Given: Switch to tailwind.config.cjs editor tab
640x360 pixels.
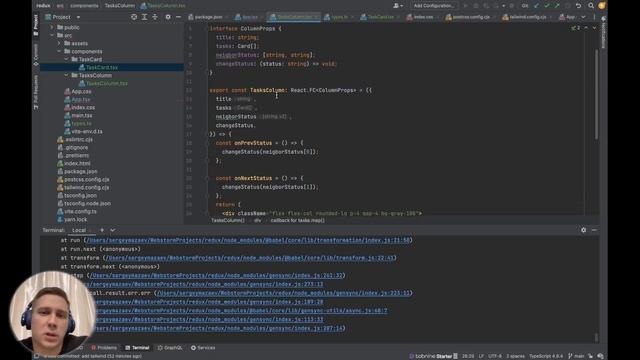Looking at the screenshot, I should 527,17.
